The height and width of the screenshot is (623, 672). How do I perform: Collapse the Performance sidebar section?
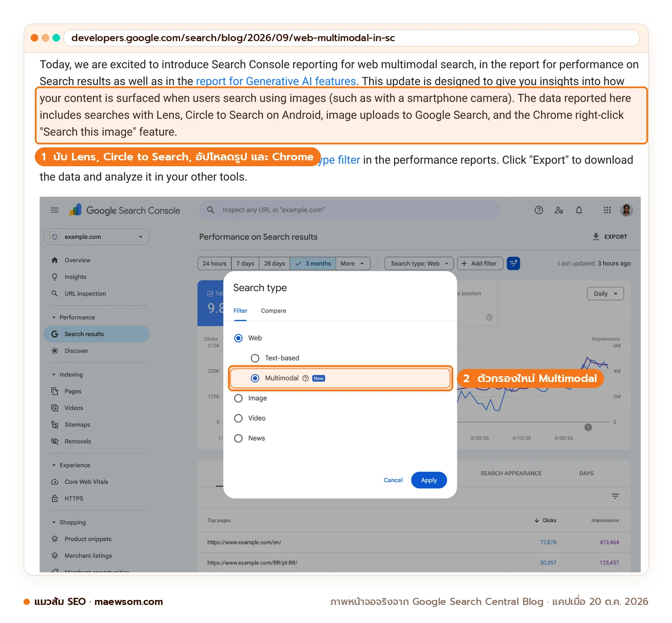tap(54, 317)
